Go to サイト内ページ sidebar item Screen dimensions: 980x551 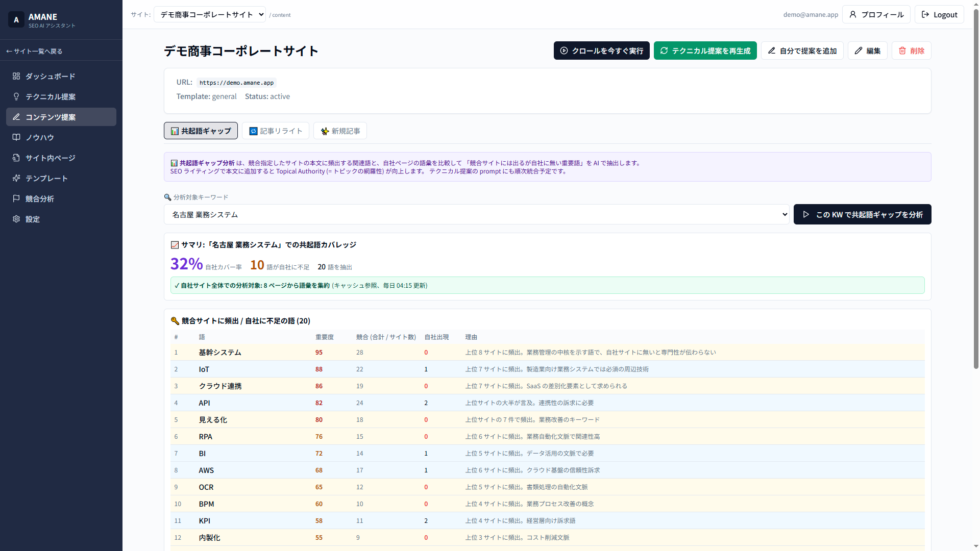coord(61,158)
